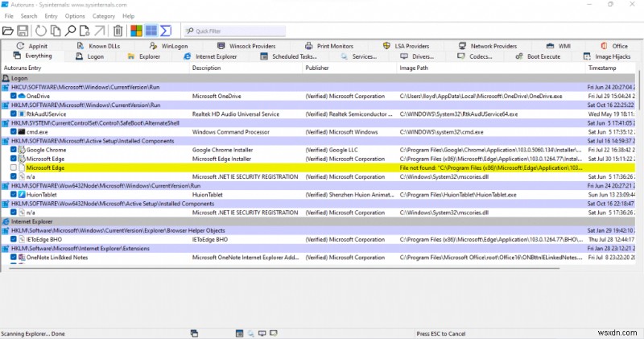Image resolution: width=644 pixels, height=339 pixels.
Task: Click the status bar magnifier icon
Action: click(x=250, y=333)
